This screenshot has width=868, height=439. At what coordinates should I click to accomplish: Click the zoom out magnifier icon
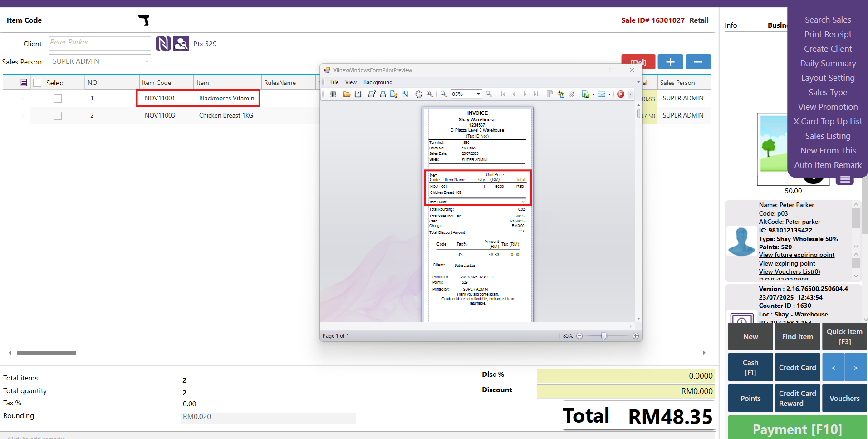tap(443, 94)
